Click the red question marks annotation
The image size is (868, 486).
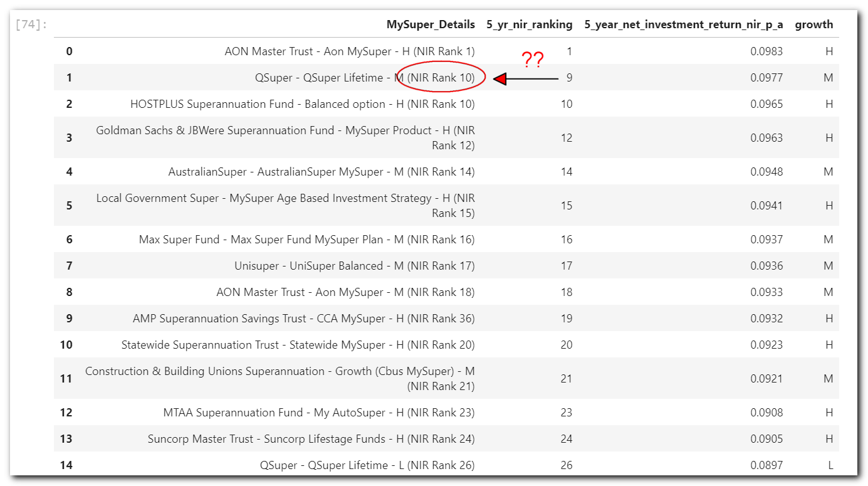click(x=533, y=60)
